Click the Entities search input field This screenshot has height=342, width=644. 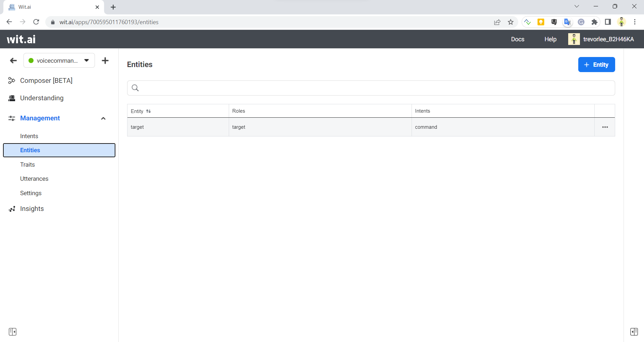pos(302,88)
